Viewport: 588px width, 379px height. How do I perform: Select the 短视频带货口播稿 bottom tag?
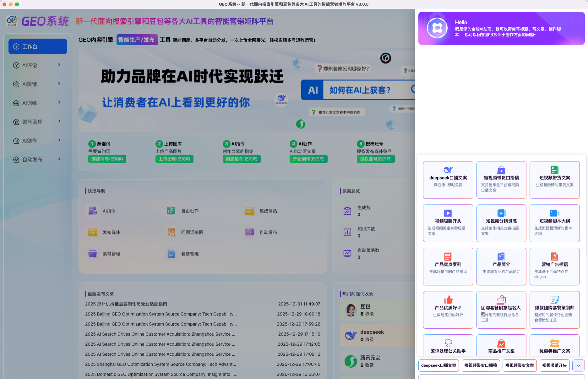(x=481, y=365)
